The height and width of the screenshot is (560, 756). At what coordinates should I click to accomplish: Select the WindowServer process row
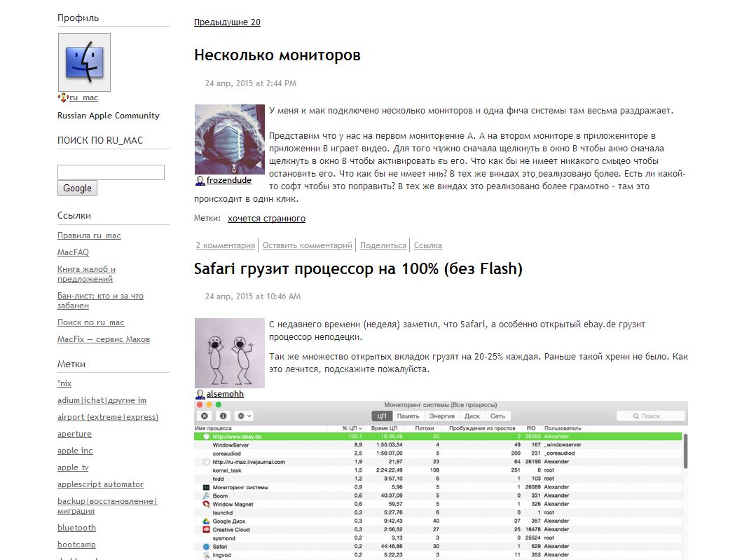439,445
